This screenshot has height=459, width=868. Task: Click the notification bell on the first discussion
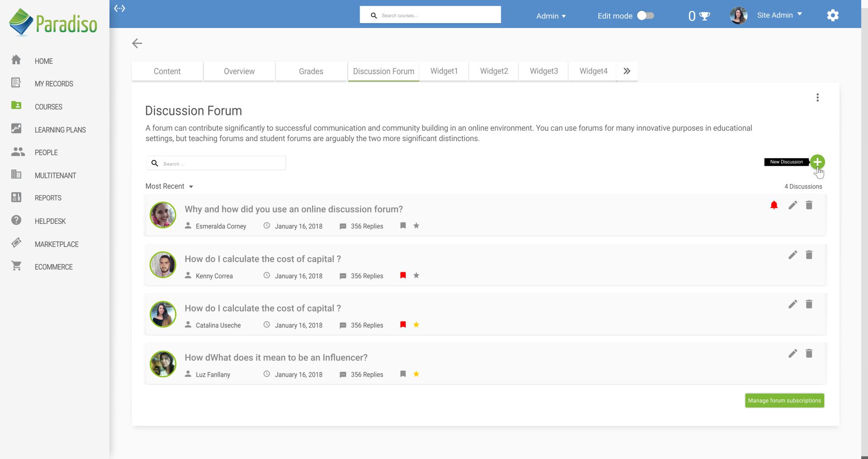774,205
